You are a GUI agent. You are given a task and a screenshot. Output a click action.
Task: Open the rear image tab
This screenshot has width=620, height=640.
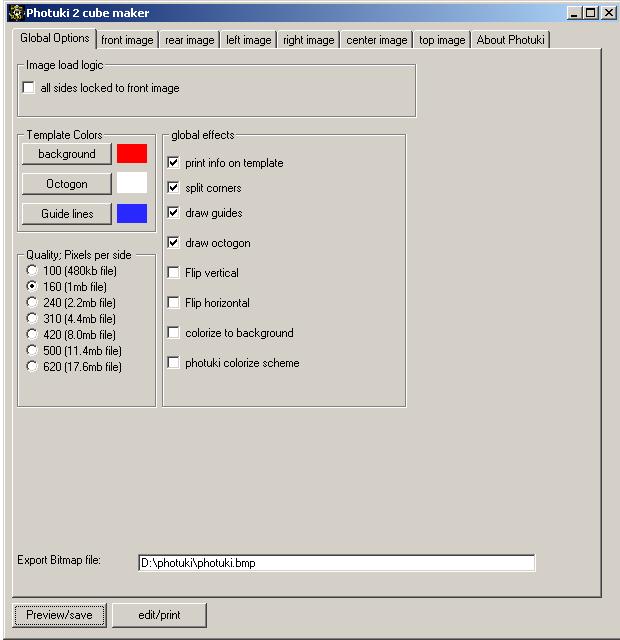pos(189,40)
